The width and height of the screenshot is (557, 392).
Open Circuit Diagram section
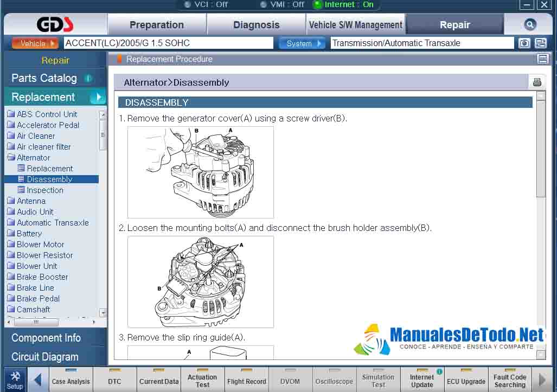click(x=45, y=357)
